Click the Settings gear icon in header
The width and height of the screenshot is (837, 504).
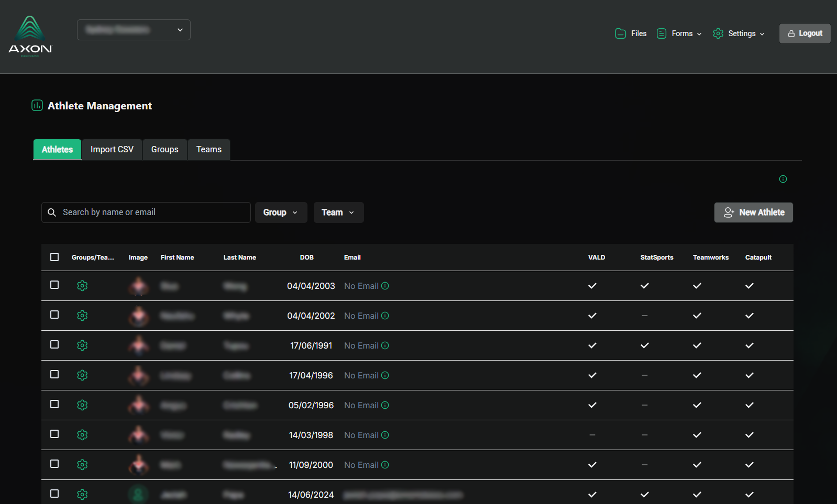pyautogui.click(x=718, y=33)
